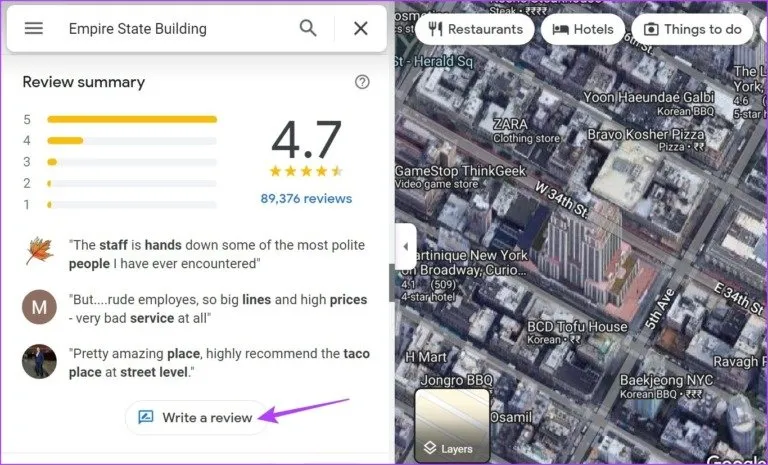Clear the search with X icon
The image size is (768, 465).
click(361, 28)
